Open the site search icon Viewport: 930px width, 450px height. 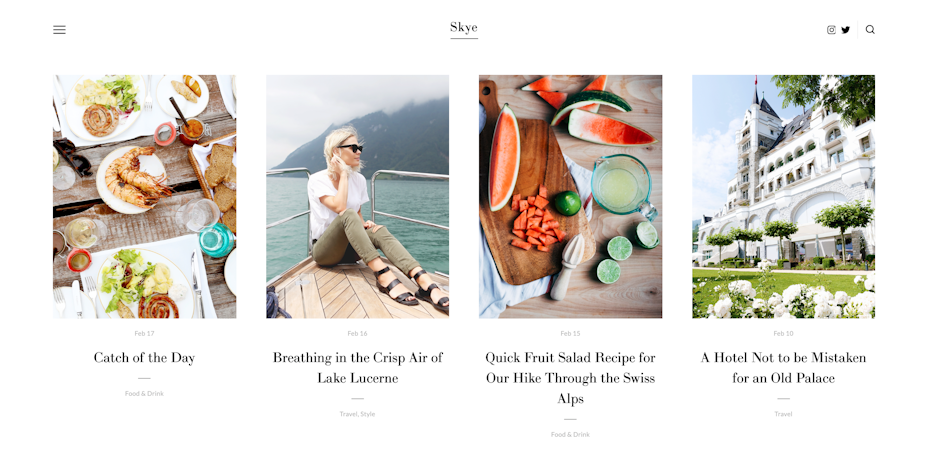point(870,30)
